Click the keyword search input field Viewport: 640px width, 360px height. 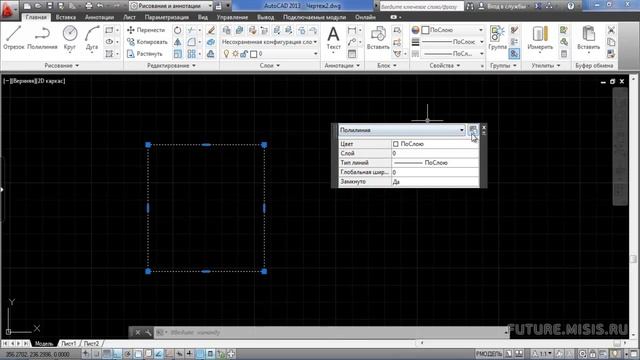tap(422, 6)
